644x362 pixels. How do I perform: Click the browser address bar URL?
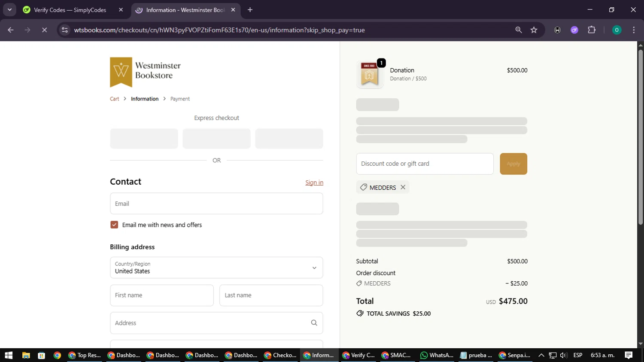pos(219,30)
